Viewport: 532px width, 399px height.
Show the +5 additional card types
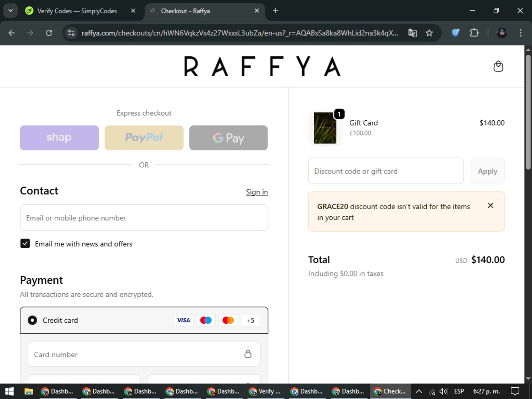[x=250, y=320]
